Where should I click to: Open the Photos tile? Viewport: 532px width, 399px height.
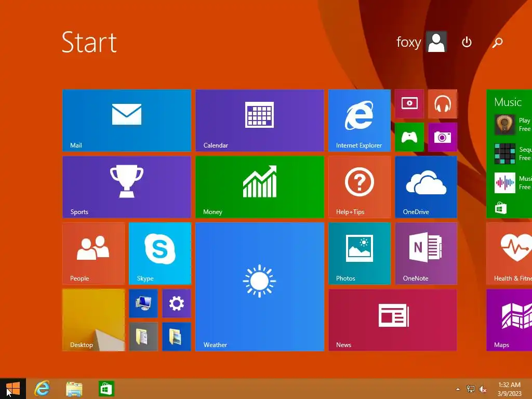(x=360, y=254)
